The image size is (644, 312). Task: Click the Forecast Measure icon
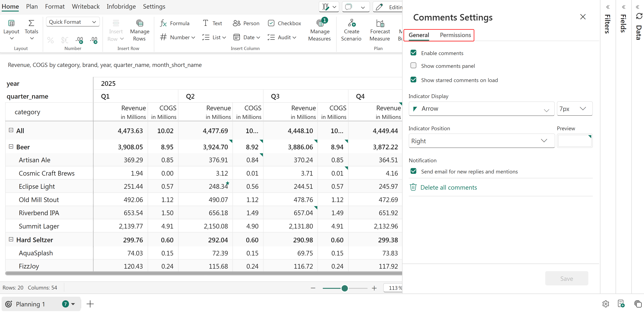(380, 23)
